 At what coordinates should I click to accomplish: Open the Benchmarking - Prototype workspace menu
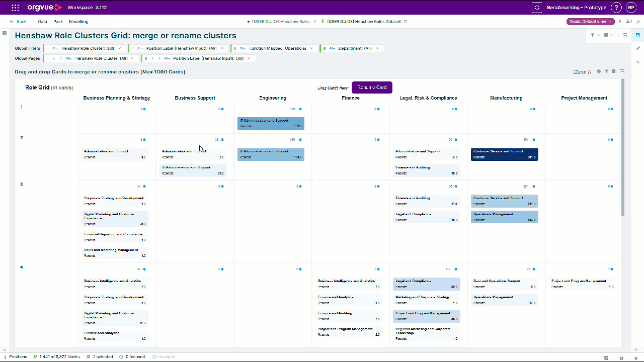point(577,8)
